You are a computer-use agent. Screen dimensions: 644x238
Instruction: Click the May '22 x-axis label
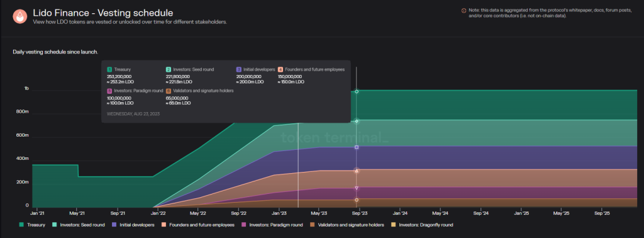point(198,213)
